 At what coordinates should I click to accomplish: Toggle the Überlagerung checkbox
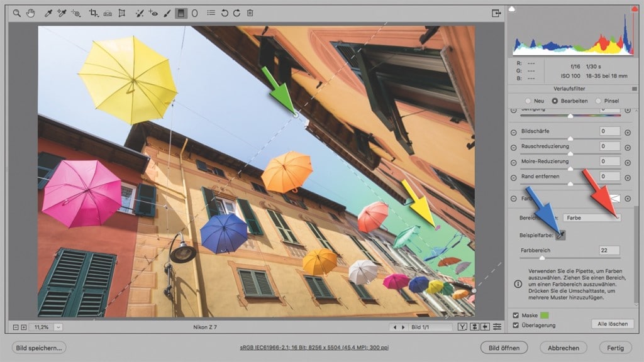(516, 325)
